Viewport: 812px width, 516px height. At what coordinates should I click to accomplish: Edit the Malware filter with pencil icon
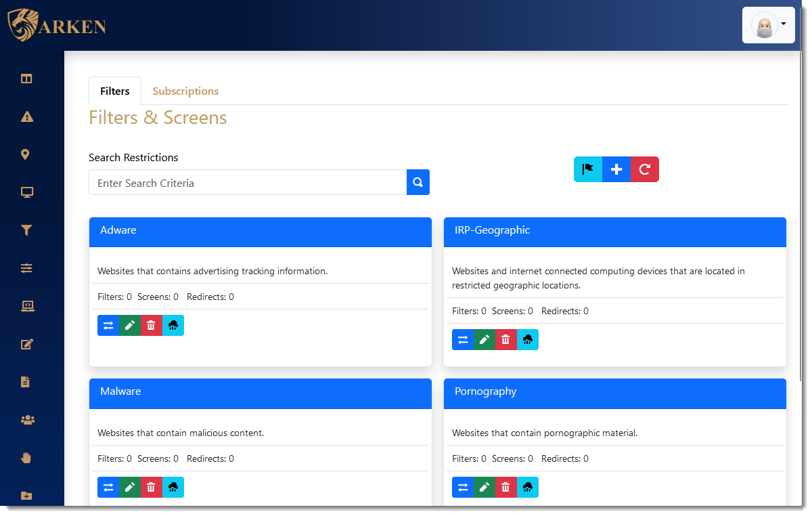click(x=129, y=488)
